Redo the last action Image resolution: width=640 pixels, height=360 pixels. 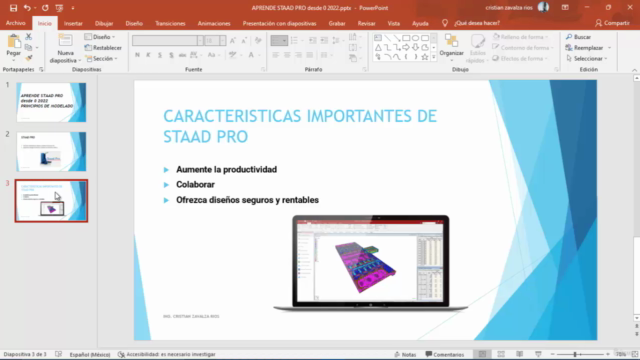[x=45, y=8]
